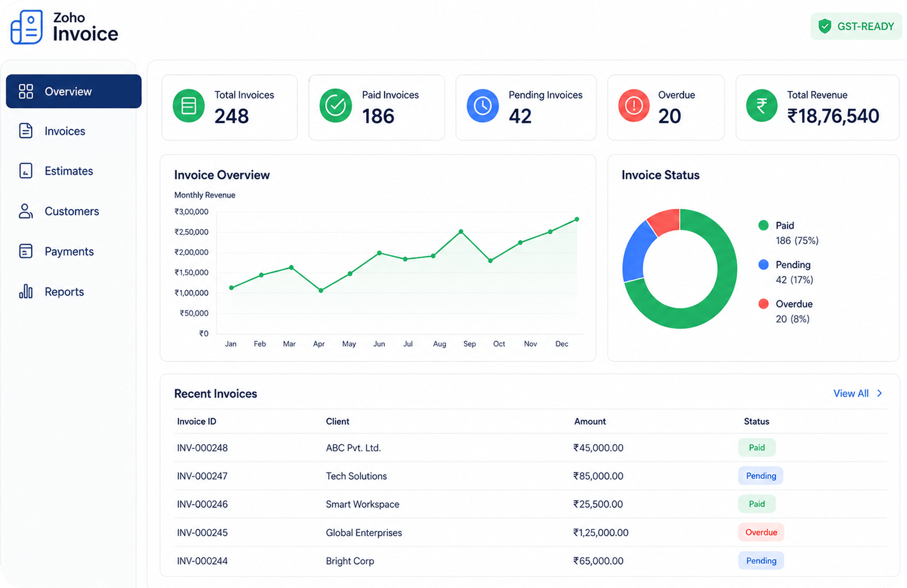The height and width of the screenshot is (588, 907).
Task: Click the shield icon in GST-READY badge
Action: point(825,26)
